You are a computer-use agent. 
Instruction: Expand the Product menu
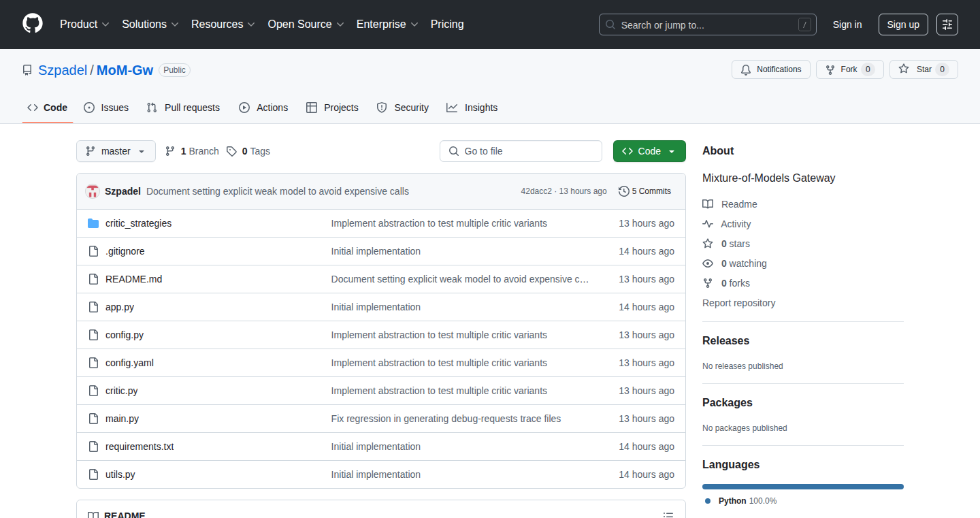pyautogui.click(x=84, y=25)
